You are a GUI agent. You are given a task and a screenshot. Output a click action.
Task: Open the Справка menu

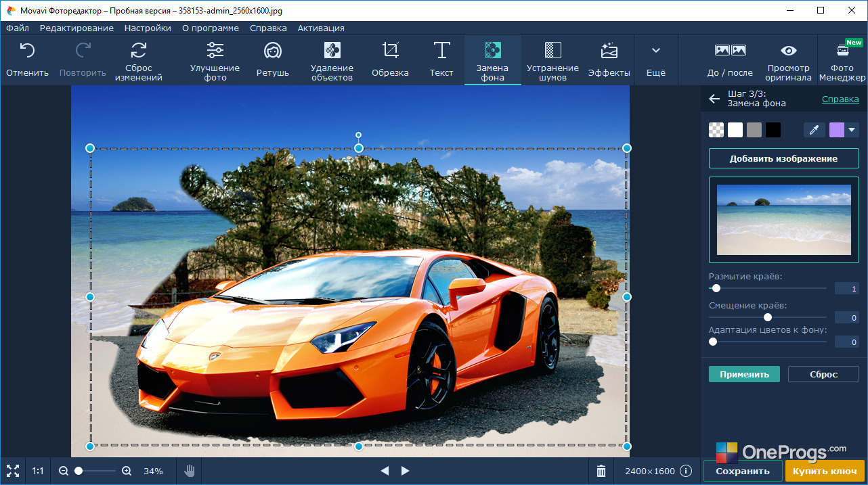[x=268, y=28]
